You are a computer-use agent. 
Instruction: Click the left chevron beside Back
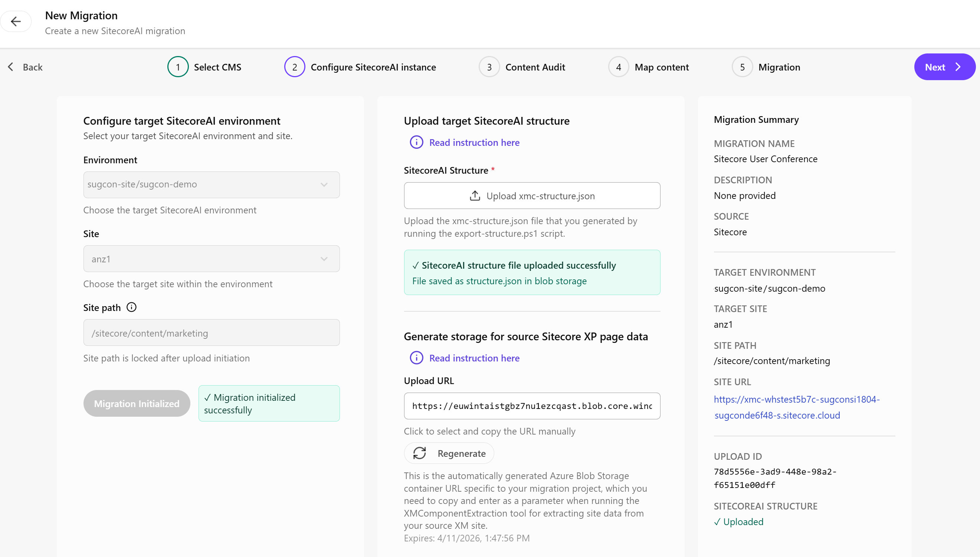(11, 67)
